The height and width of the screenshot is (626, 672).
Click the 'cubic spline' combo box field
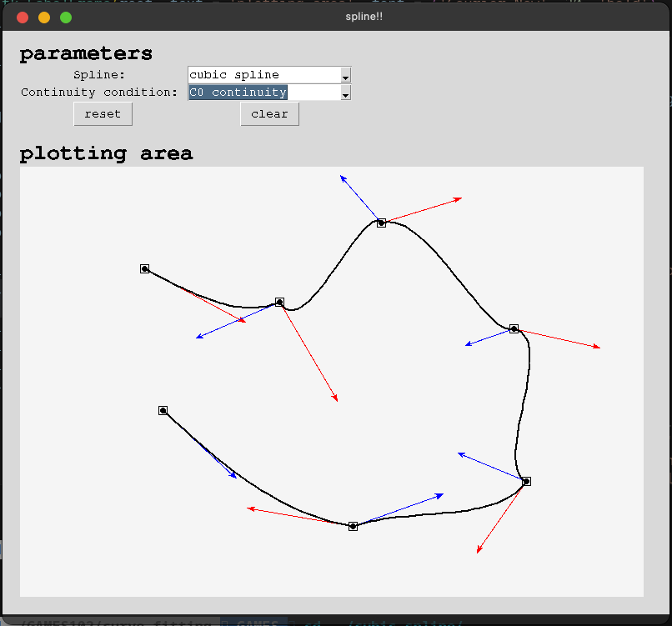(x=263, y=75)
